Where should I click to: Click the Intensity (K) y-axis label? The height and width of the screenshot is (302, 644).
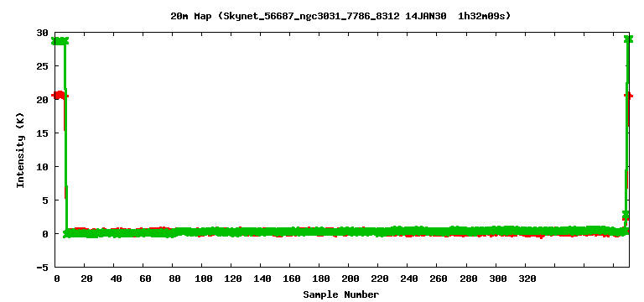click(x=20, y=150)
